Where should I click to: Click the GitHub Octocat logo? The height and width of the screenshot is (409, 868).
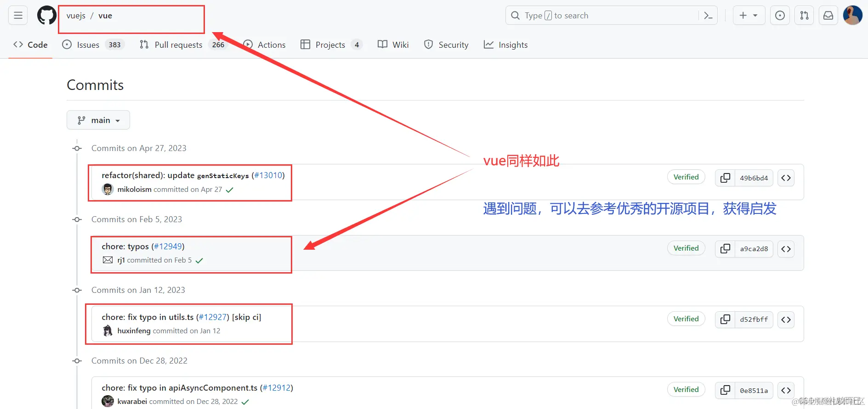point(46,16)
